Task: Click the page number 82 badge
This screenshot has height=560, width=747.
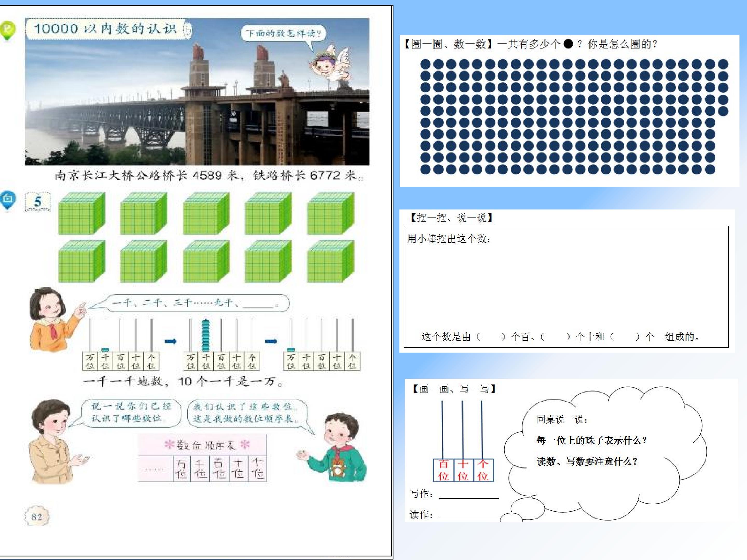Action: click(37, 516)
